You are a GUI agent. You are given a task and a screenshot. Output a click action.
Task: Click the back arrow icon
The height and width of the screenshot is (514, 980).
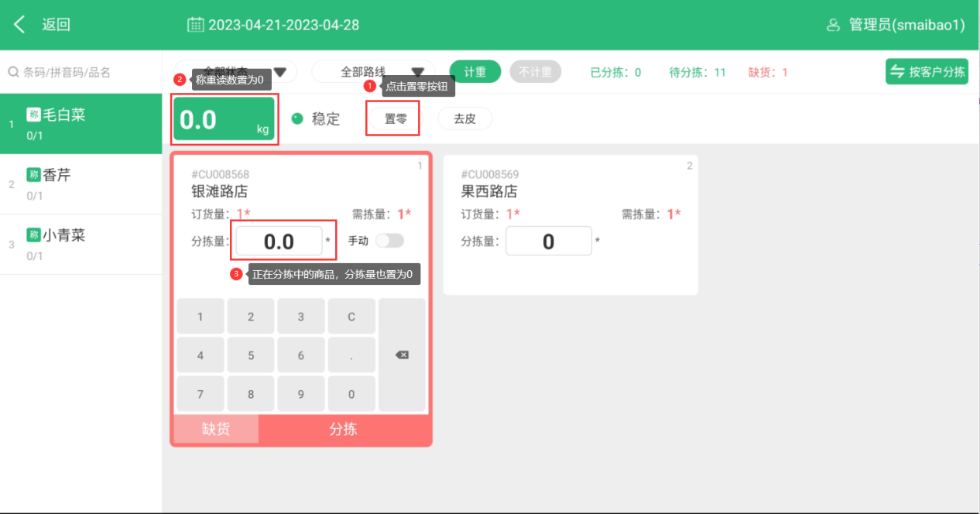click(20, 25)
